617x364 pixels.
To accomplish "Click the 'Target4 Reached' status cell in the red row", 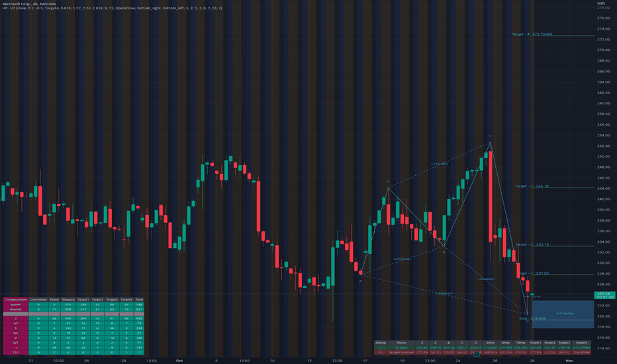I will (401, 352).
